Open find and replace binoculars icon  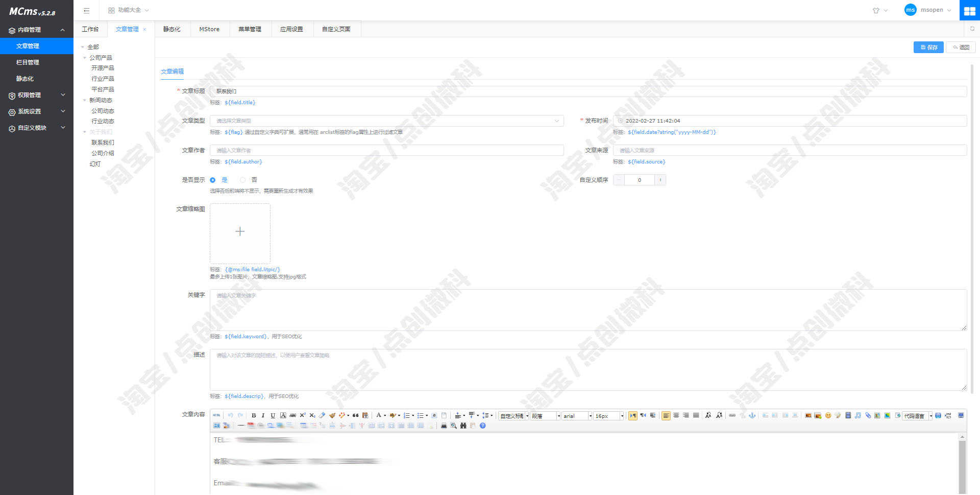coord(463,426)
